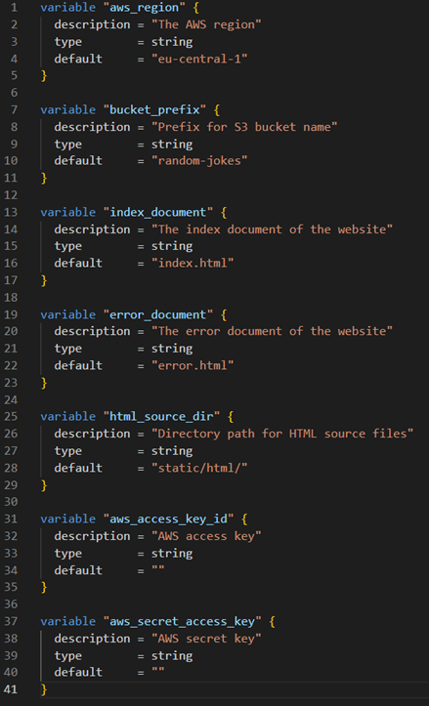Click "type" attribute on line 15
The width and height of the screenshot is (429, 706).
68,246
